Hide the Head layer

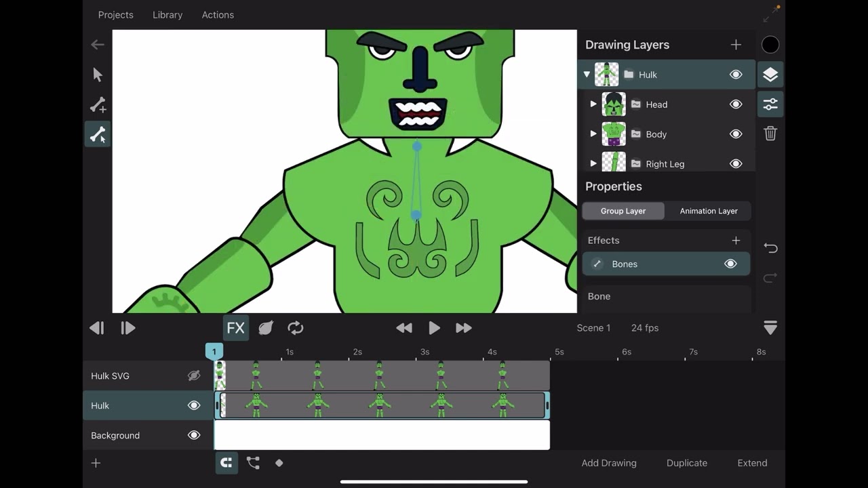pyautogui.click(x=736, y=104)
